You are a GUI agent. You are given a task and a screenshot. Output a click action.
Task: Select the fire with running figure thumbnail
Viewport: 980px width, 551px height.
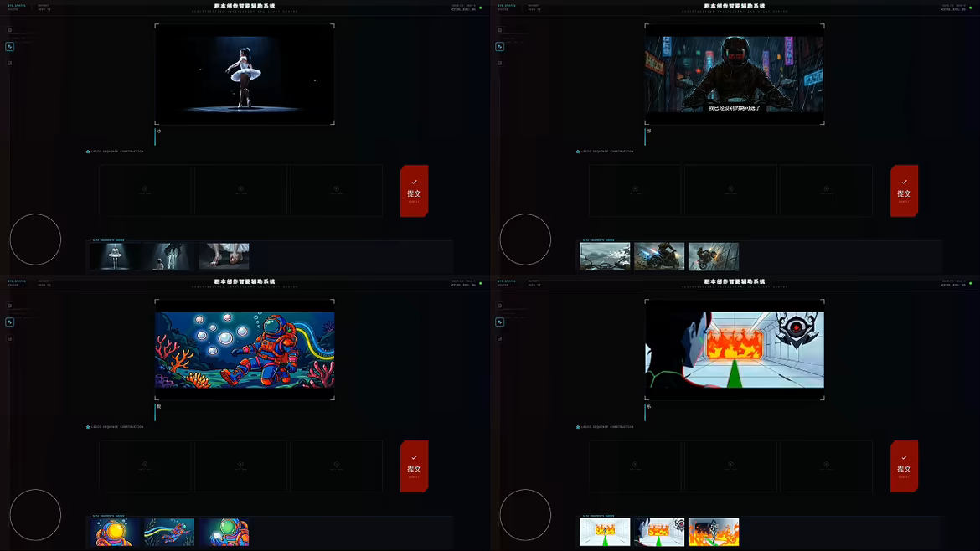pos(714,532)
